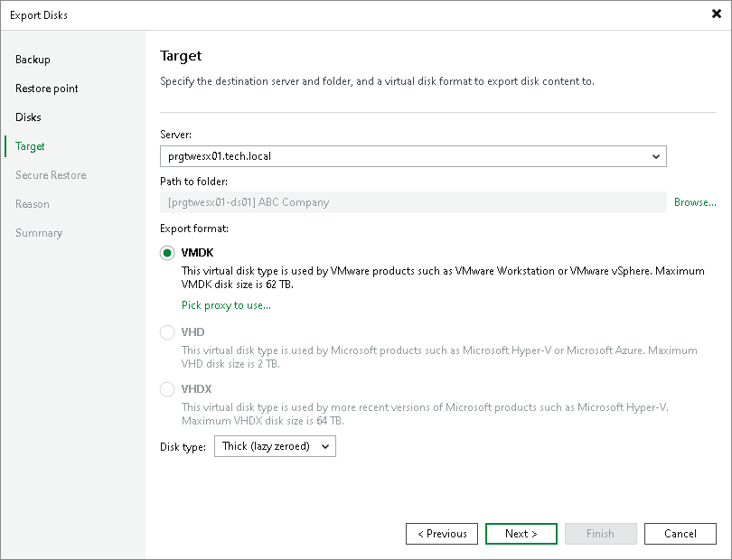Jump to the Reason step

32,203
